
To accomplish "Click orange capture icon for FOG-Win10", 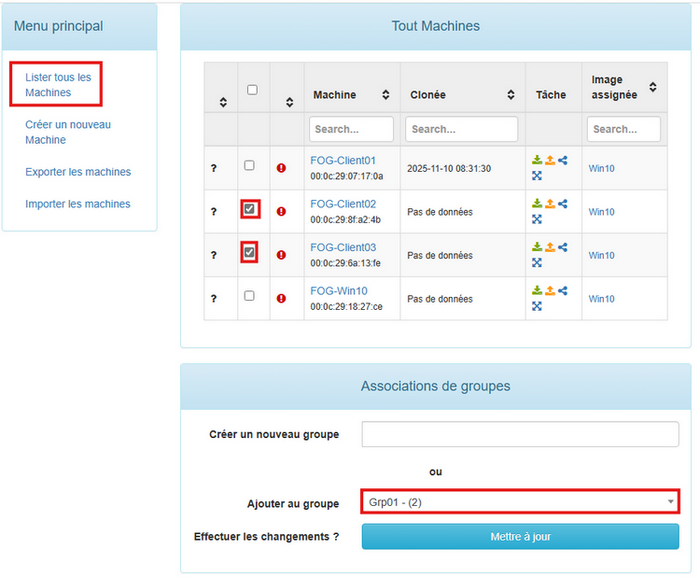I will pyautogui.click(x=550, y=291).
